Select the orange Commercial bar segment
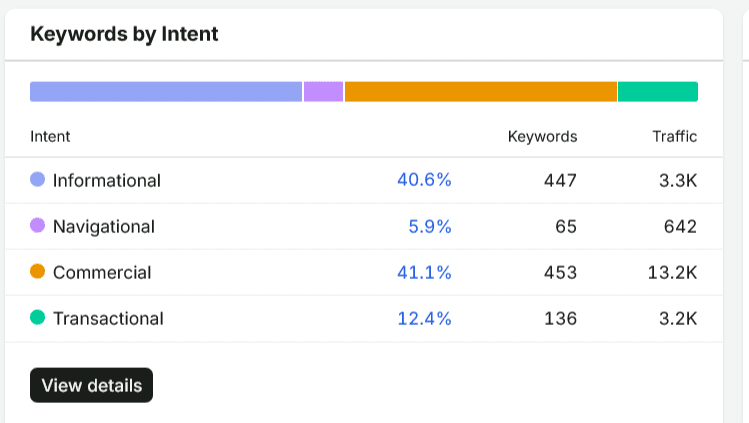Screen dimensions: 749x423 [x=481, y=92]
